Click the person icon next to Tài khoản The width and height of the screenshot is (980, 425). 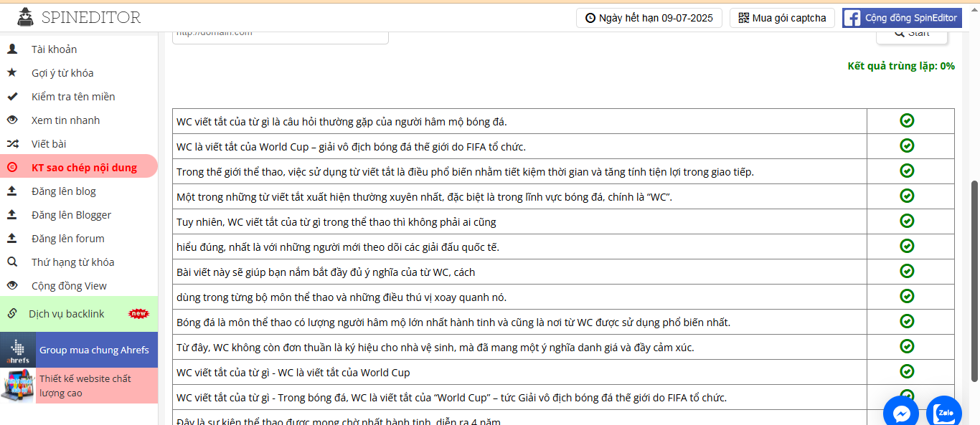[x=12, y=49]
